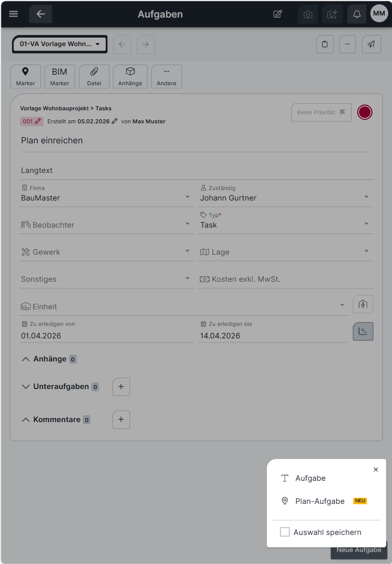Click the Langtext input field
The image size is (392, 564).
coord(196,170)
